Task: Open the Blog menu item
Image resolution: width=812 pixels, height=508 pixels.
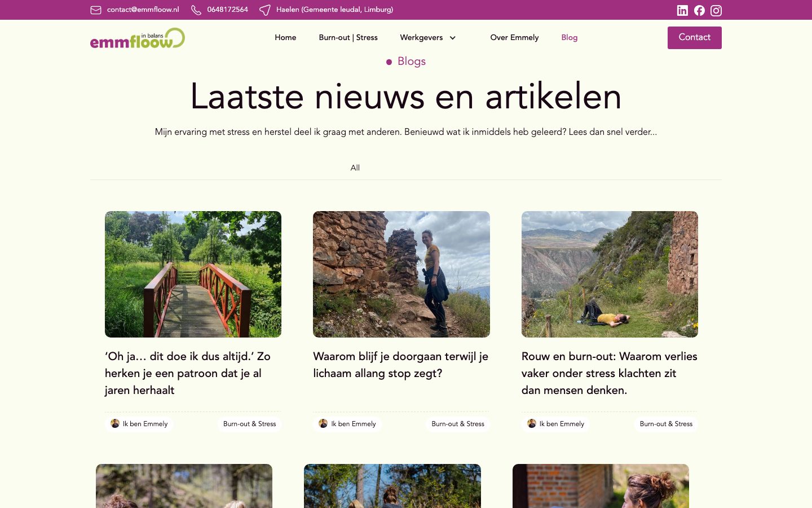Action: pos(570,37)
